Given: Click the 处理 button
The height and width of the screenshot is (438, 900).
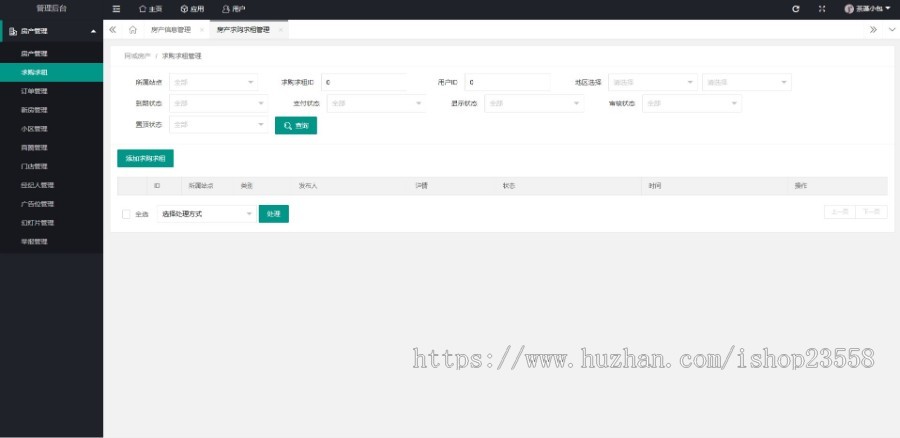Looking at the screenshot, I should [274, 214].
